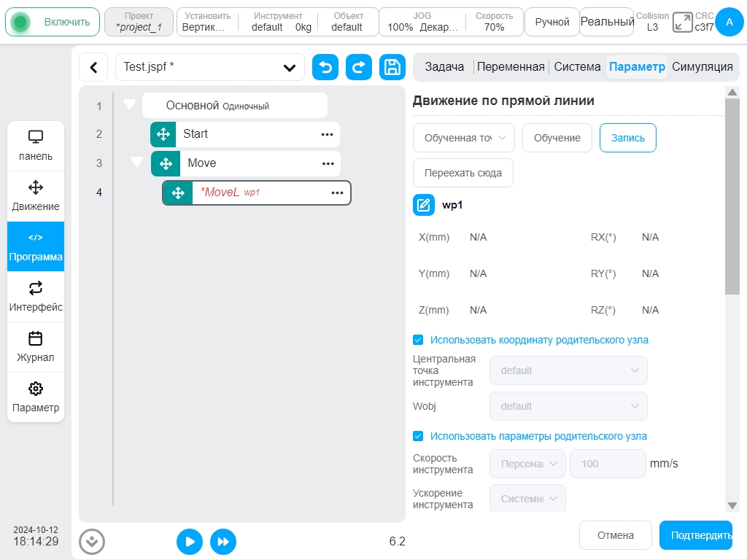This screenshot has height=560, width=747.
Task: Toggle the Реальный mode button
Action: [x=607, y=22]
